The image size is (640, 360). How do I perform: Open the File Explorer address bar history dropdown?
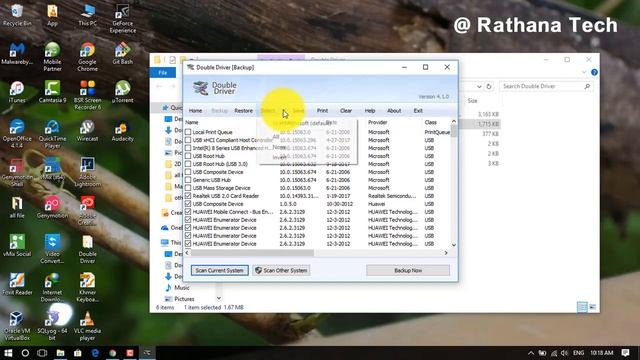click(479, 87)
